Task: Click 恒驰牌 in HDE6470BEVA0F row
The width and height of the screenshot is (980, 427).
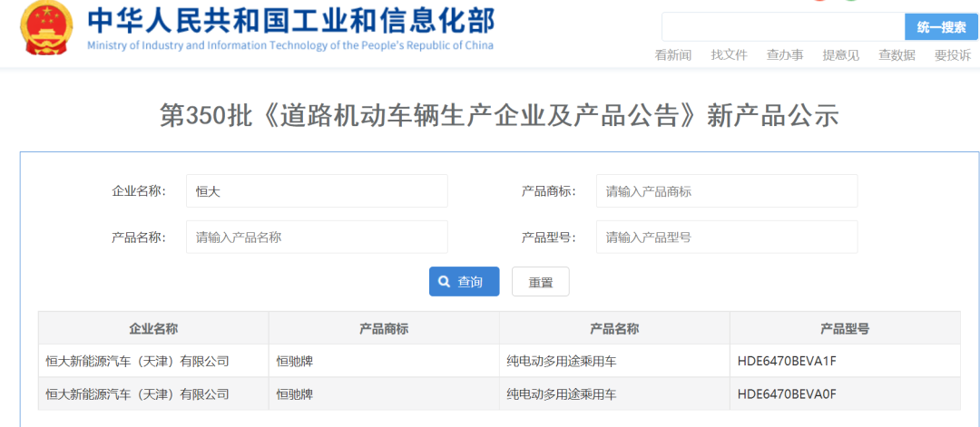Action: tap(294, 394)
